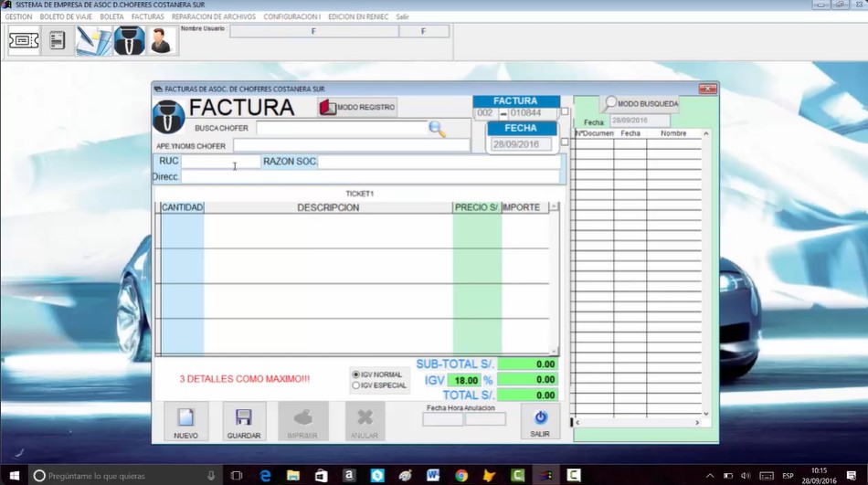Exit the form with SALIR button
Screen dimensions: 868x485
point(540,422)
